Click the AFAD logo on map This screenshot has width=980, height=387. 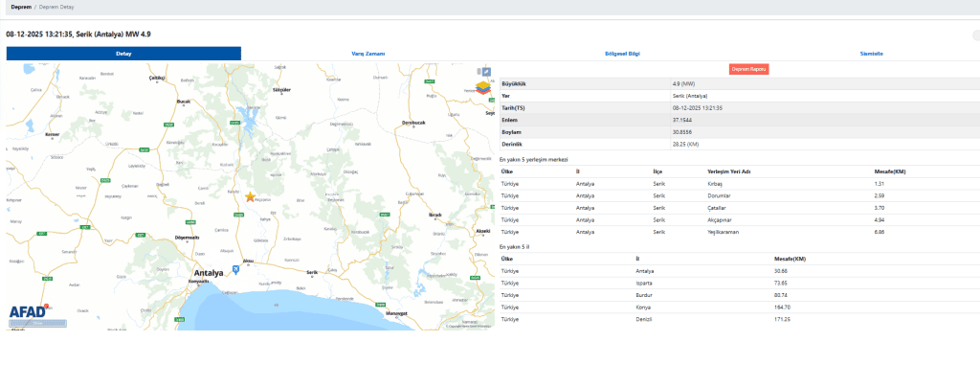point(30,311)
